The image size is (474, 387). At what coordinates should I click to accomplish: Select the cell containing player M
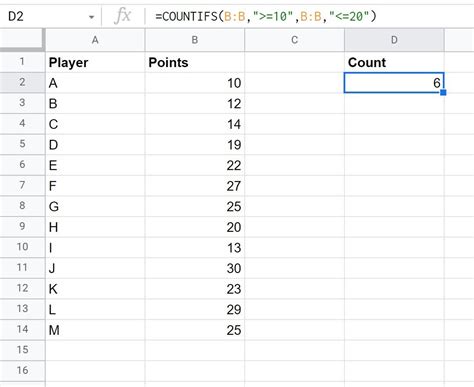(x=95, y=330)
